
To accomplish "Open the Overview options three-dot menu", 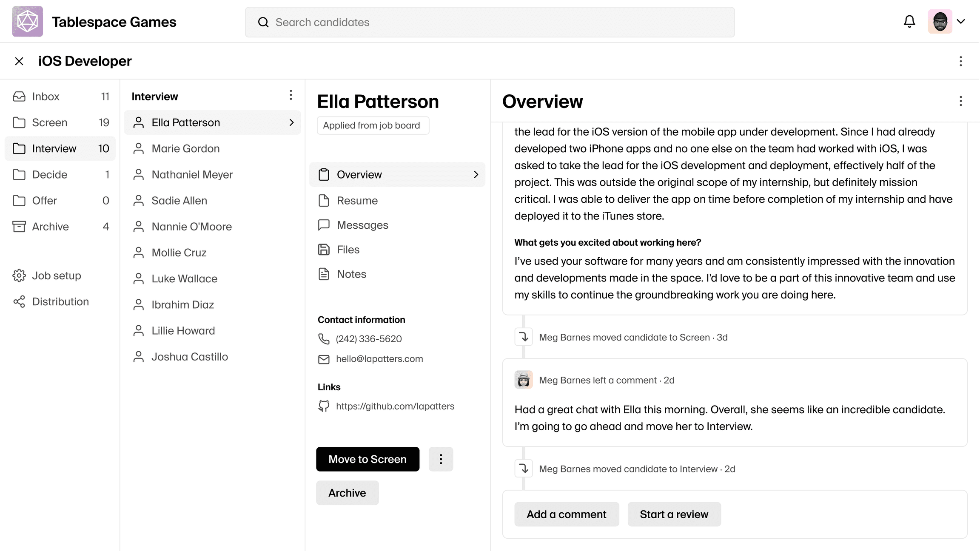I will coord(960,101).
